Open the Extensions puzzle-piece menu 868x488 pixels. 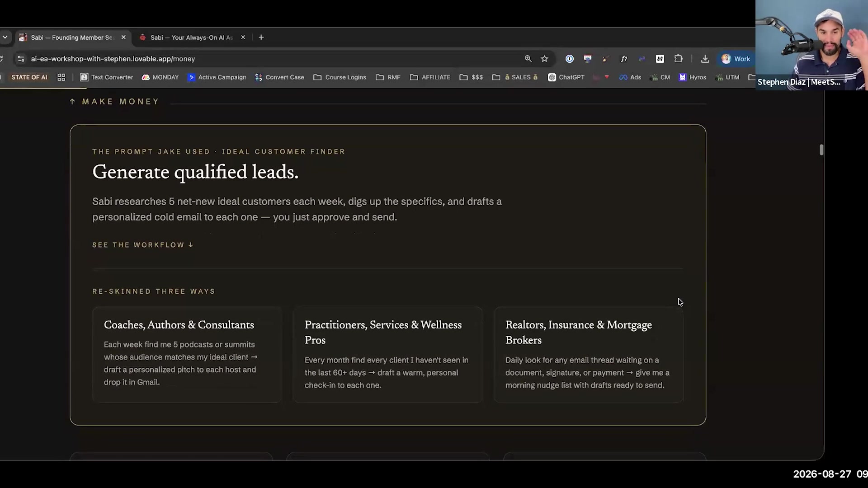tap(678, 59)
